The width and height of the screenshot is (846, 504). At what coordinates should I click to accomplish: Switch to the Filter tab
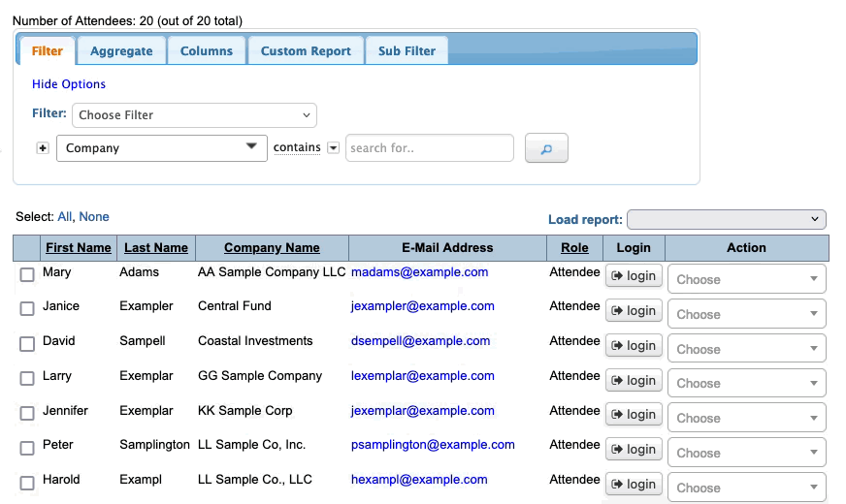pos(48,51)
